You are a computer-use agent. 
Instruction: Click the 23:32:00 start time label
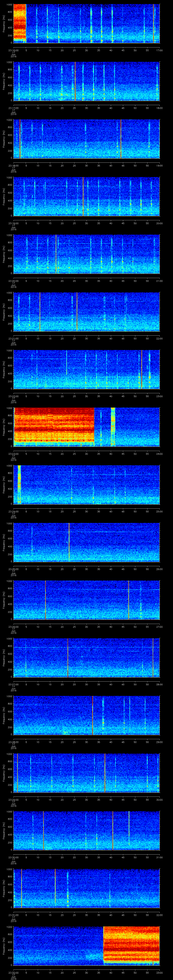pos(13,972)
